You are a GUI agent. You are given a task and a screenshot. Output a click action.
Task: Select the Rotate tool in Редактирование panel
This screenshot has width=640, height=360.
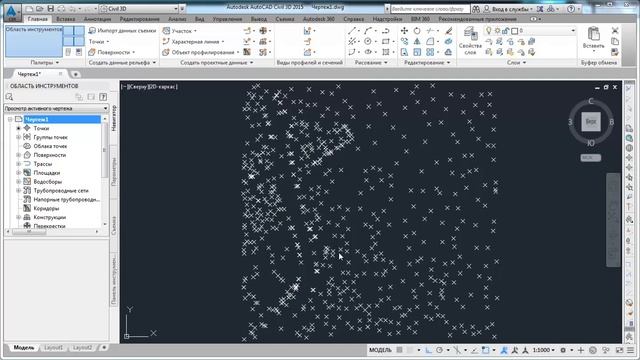417,31
